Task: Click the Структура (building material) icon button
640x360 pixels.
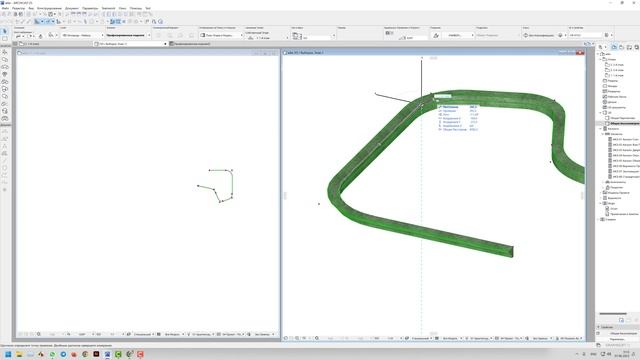Action: pos(436,36)
